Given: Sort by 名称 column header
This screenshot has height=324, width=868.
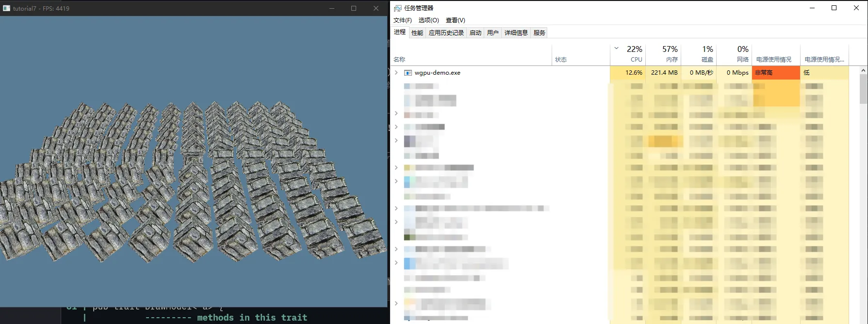Looking at the screenshot, I should pos(400,59).
